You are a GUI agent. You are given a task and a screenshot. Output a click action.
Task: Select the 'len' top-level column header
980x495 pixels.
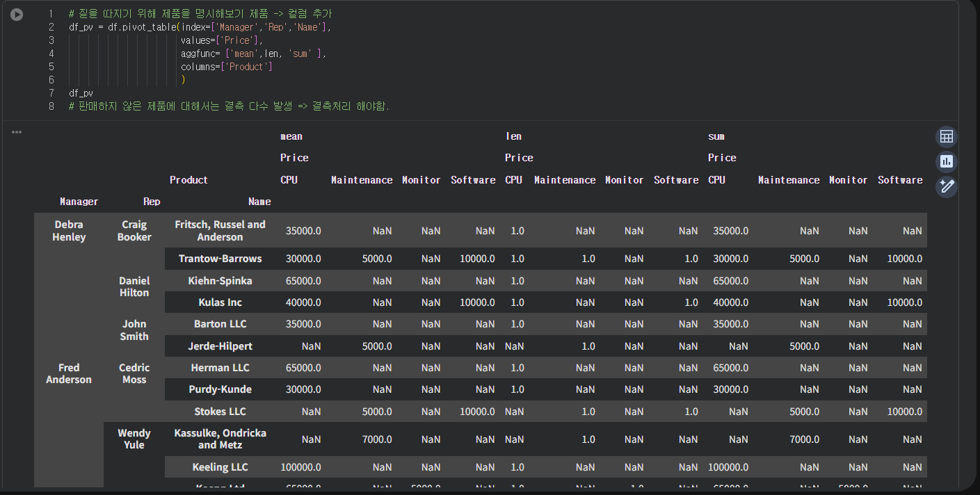[513, 136]
